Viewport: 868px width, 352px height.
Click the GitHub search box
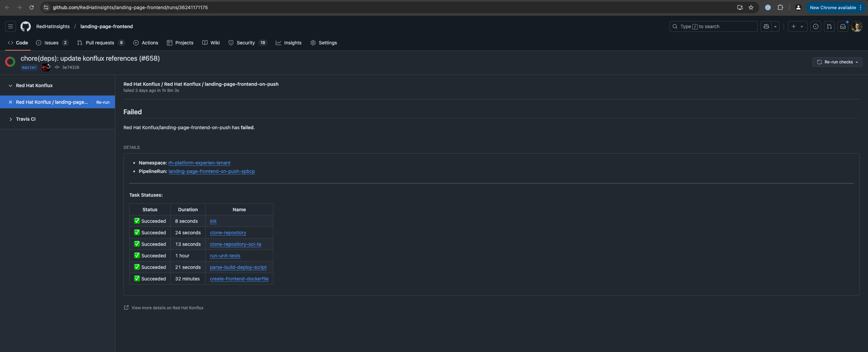coord(713,26)
